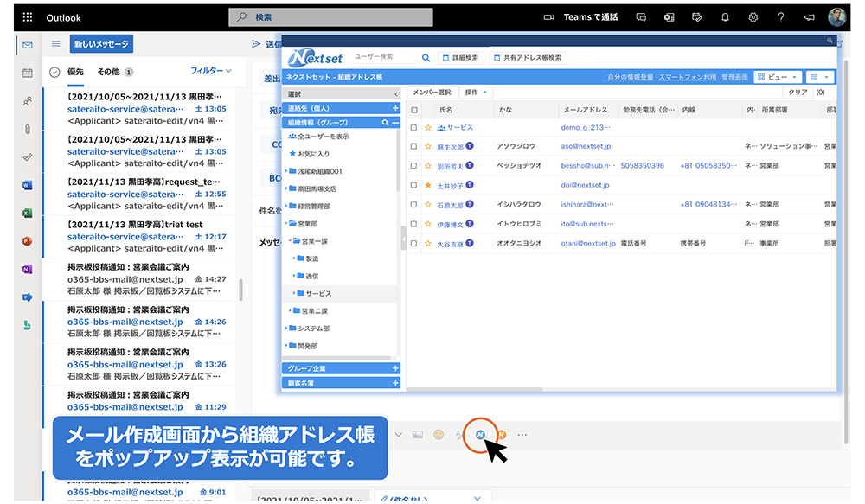Launch OneNote from the left rail
Viewport: 865px width, 504px height.
point(28,270)
